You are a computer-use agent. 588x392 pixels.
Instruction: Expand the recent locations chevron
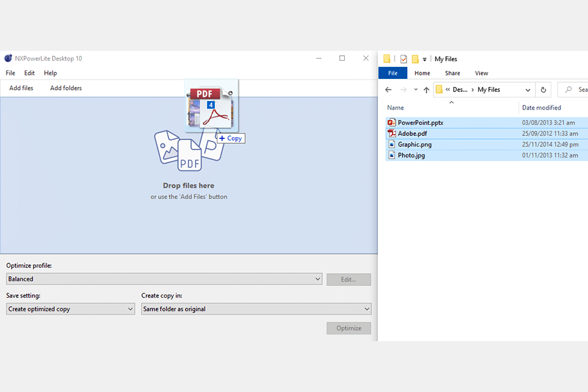(416, 90)
